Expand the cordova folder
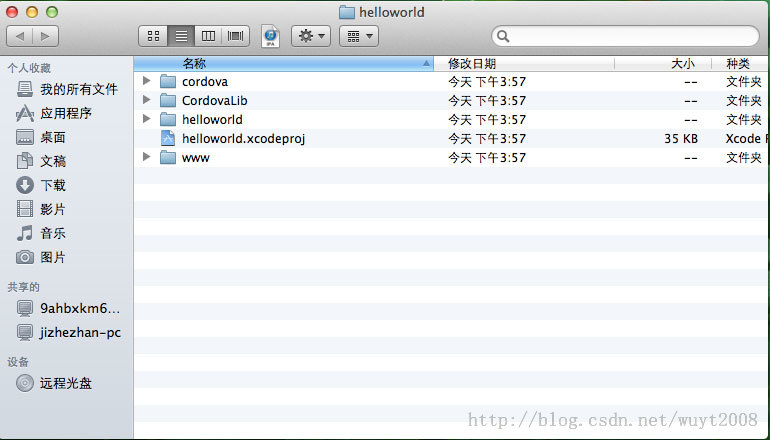770x440 pixels. pos(147,81)
